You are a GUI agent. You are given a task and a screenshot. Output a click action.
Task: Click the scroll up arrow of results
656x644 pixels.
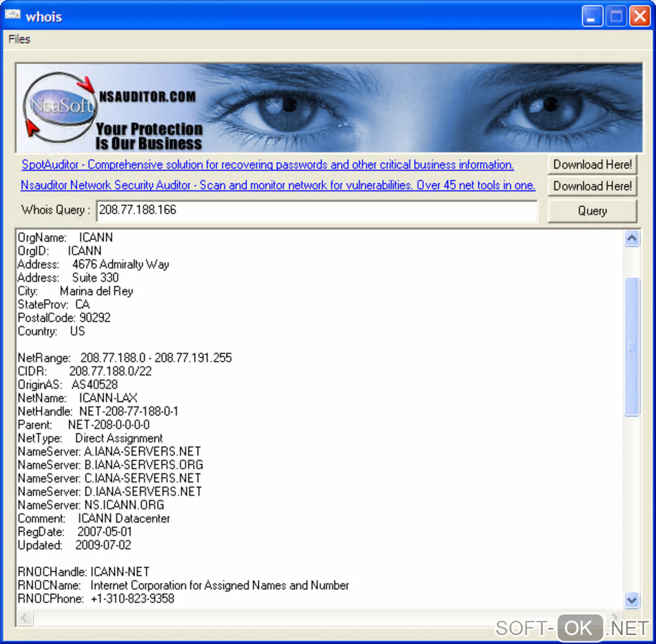click(x=632, y=239)
